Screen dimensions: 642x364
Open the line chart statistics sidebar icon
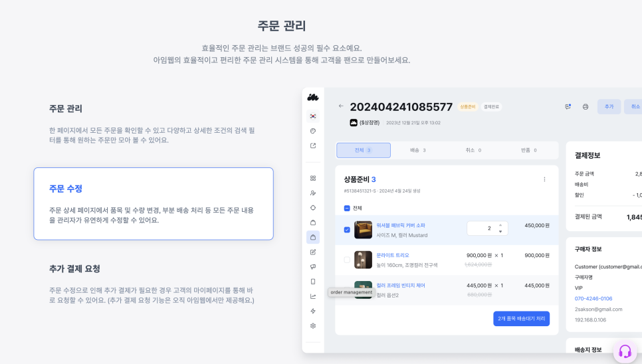pyautogui.click(x=313, y=296)
